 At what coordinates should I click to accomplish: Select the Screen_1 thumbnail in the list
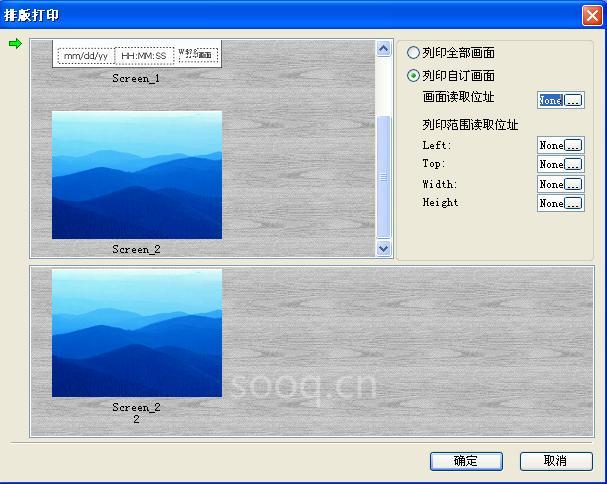tap(137, 56)
